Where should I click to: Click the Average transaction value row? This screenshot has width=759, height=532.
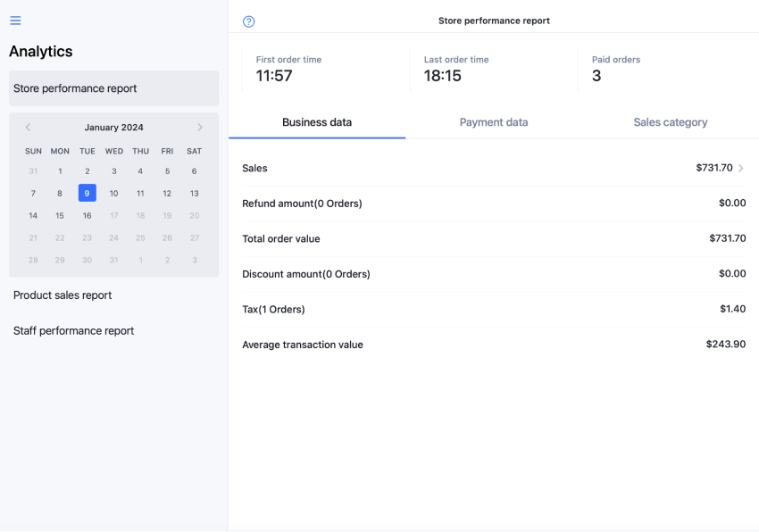494,345
